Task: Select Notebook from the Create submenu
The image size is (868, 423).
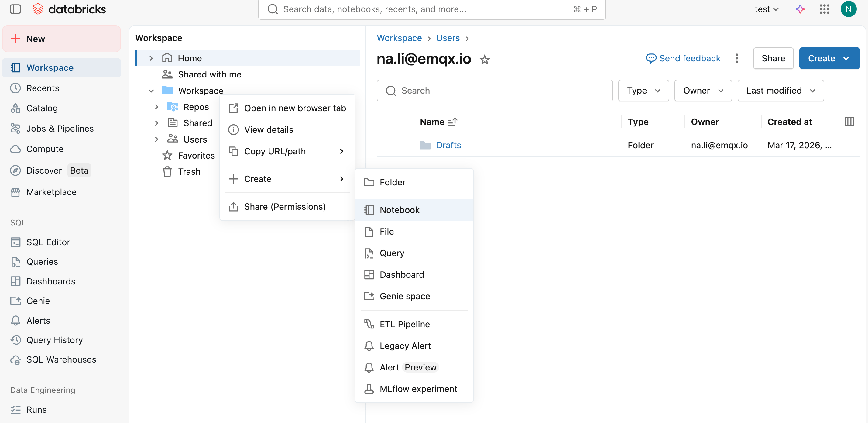Action: pyautogui.click(x=399, y=210)
